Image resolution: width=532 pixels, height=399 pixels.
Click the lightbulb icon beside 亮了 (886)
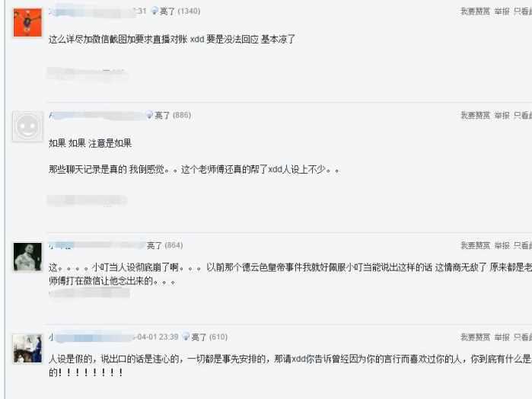point(149,115)
